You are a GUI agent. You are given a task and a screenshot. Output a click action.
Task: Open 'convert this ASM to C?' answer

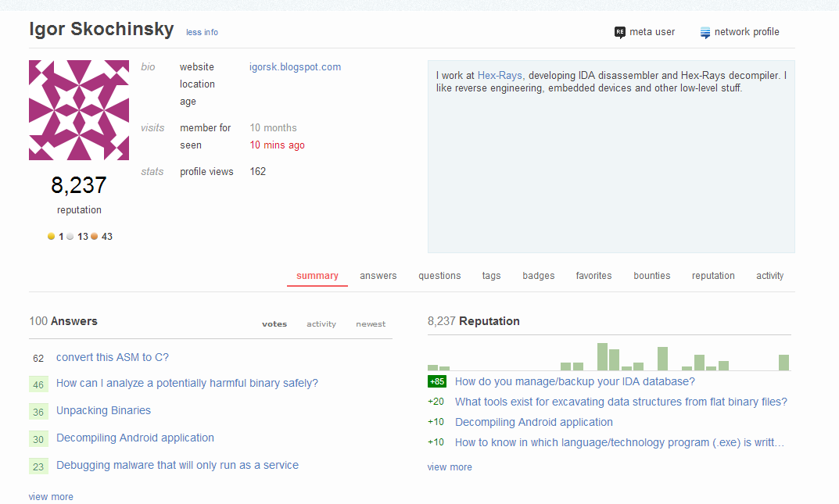(x=112, y=357)
